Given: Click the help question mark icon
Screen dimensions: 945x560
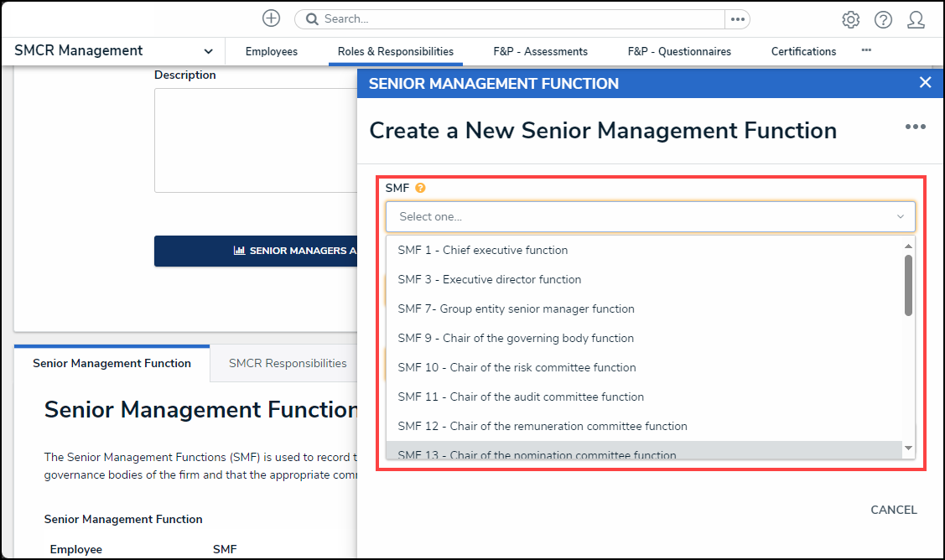Looking at the screenshot, I should click(x=883, y=19).
